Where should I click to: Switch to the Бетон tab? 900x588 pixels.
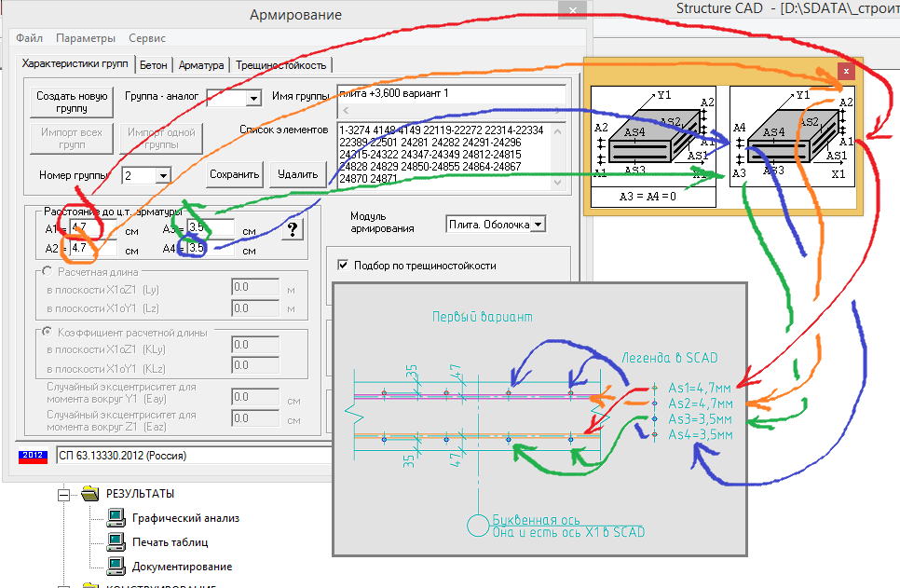[x=153, y=65]
